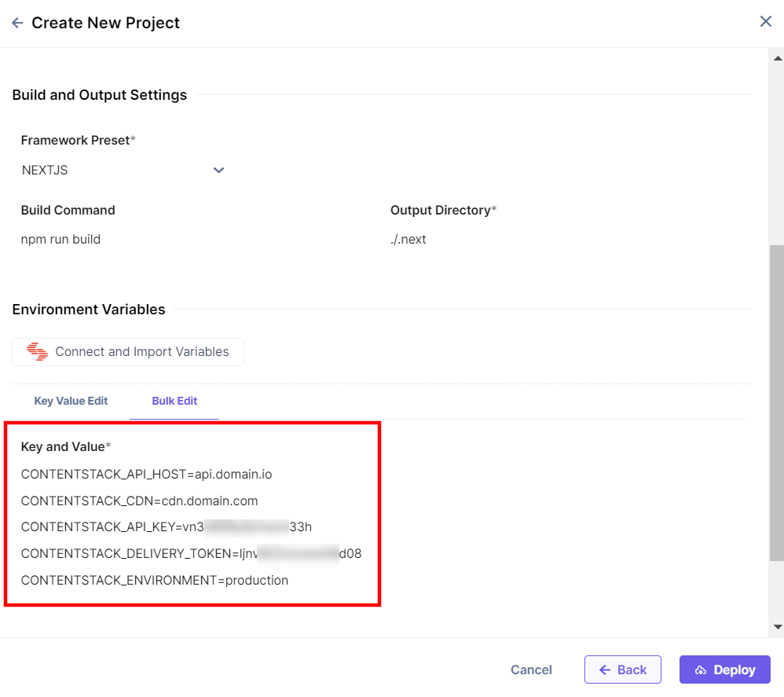784x697 pixels.
Task: Click the CONTENTSTACK_API_HOST line in the editor
Action: pyautogui.click(x=146, y=475)
